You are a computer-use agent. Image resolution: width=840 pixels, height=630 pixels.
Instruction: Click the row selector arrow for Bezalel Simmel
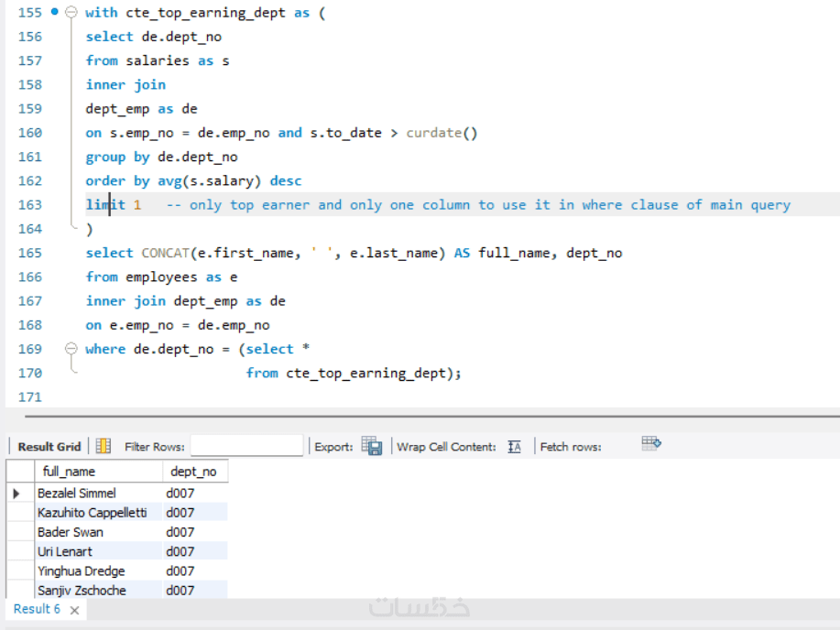pos(16,494)
